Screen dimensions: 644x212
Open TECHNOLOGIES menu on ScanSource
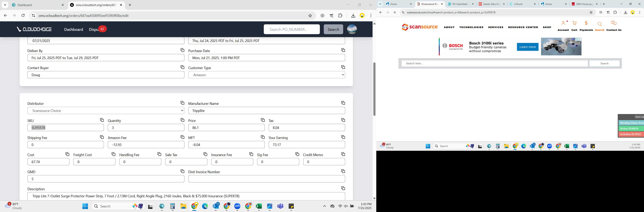(471, 27)
